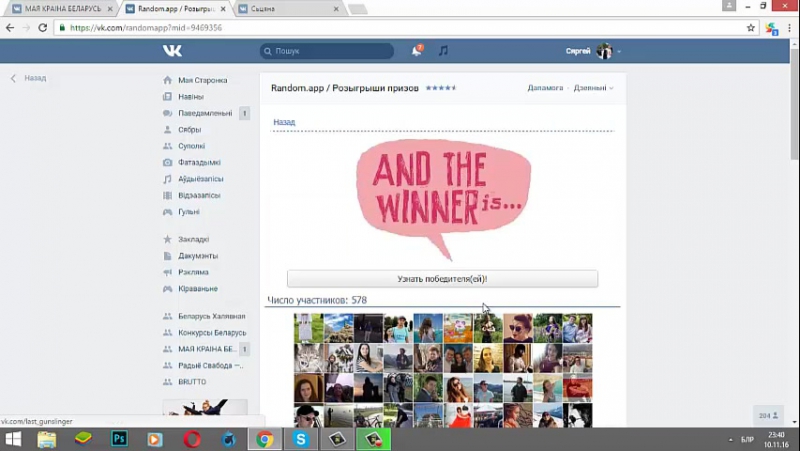This screenshot has height=451, width=800.
Task: Open Крамваньне in the sidebar
Action: coord(197,288)
